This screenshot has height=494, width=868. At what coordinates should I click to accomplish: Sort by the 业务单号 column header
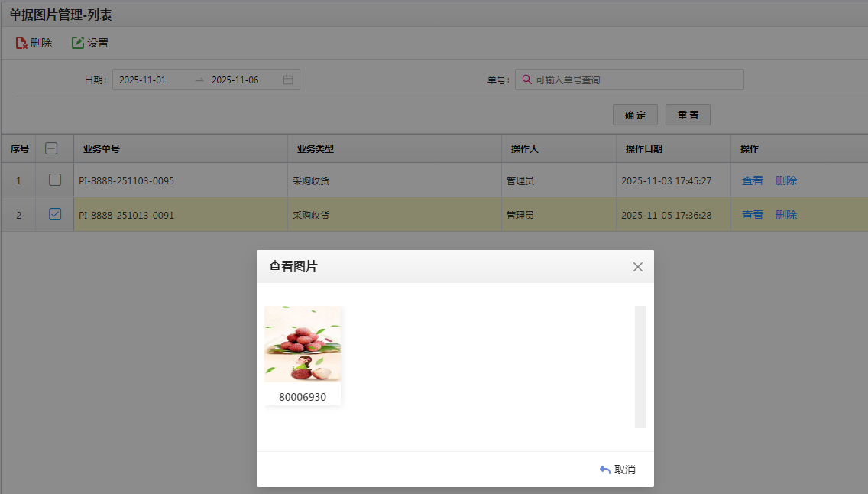click(x=102, y=149)
